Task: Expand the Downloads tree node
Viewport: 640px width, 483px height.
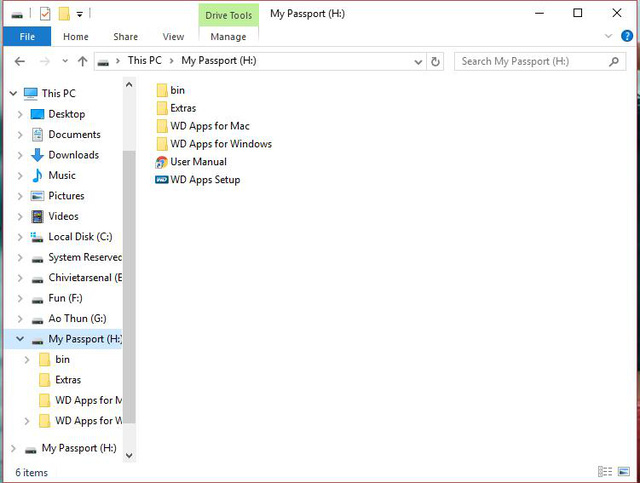Action: pyautogui.click(x=20, y=155)
